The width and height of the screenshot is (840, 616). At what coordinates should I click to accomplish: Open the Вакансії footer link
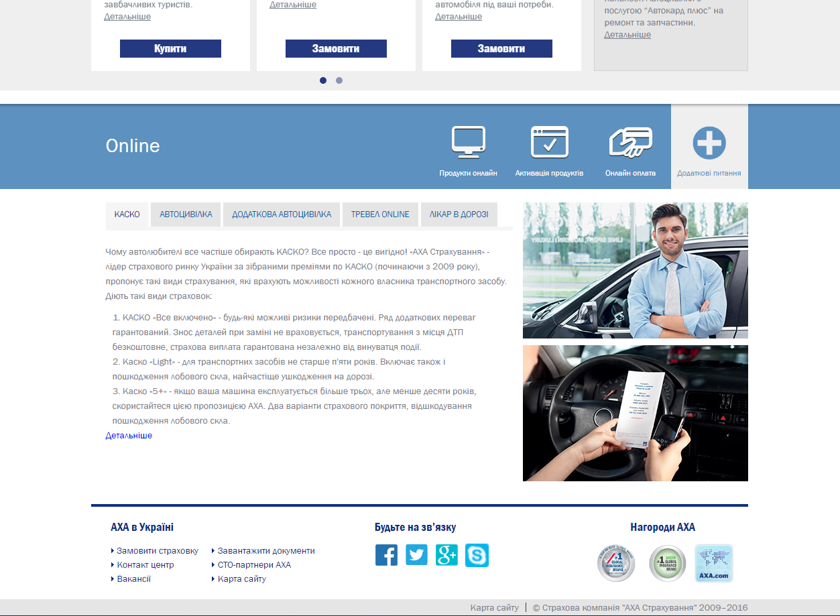(134, 579)
